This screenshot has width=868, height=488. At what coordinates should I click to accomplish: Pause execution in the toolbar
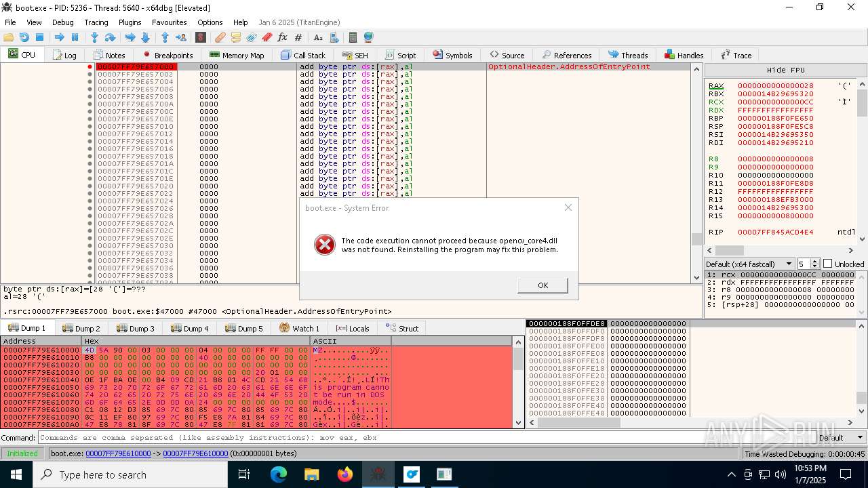[x=75, y=37]
